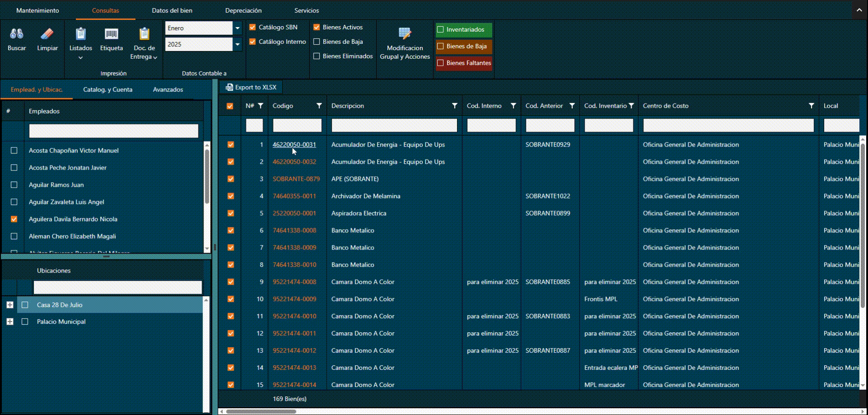Viewport: 868px width, 415px height.
Task: Click the Local column header
Action: click(831, 106)
